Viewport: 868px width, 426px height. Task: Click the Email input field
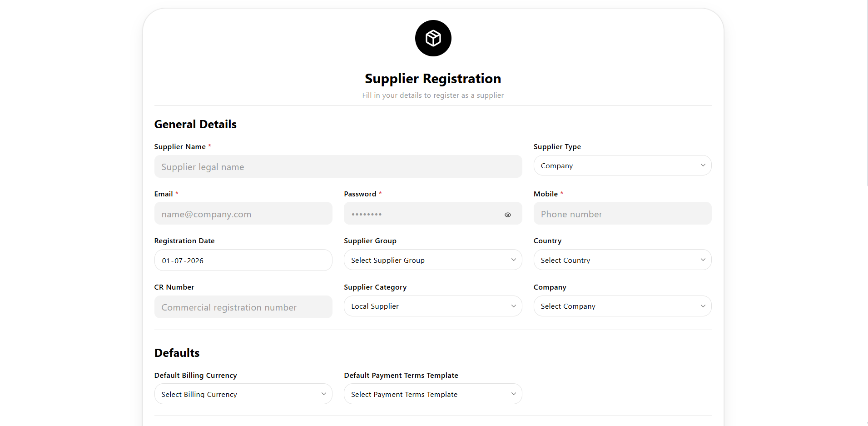coord(243,214)
